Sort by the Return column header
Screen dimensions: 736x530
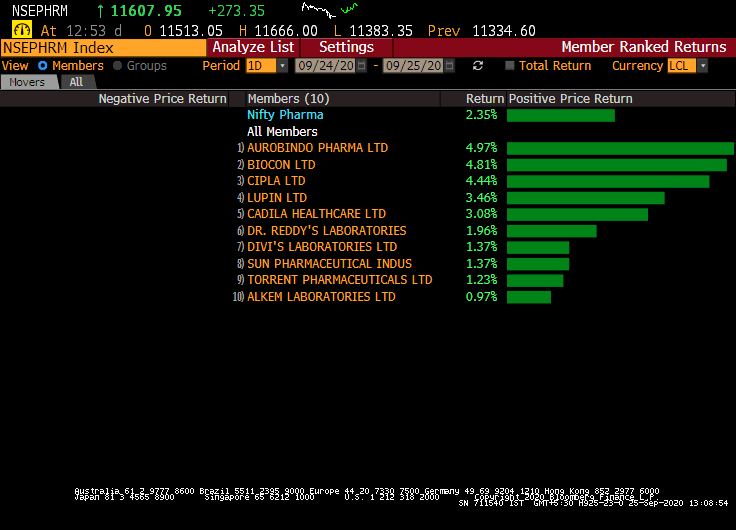coord(484,99)
